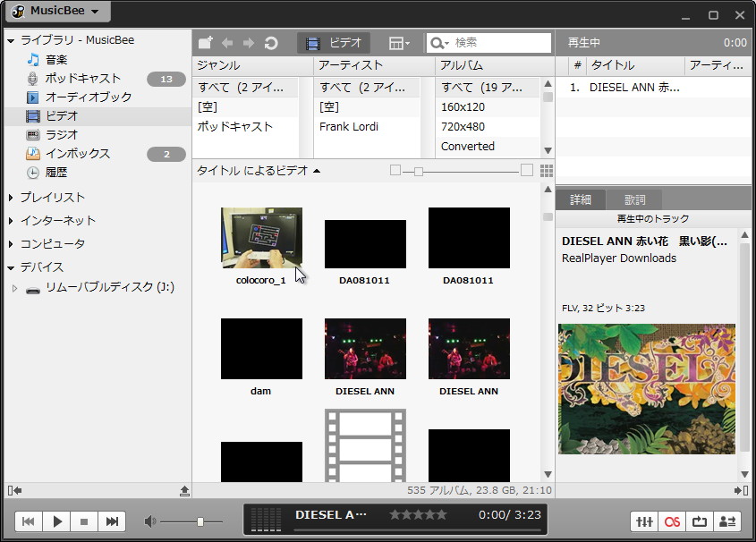Screen dimensions: 756x542
Task: Rate the playing track five stars
Action: tap(441, 514)
